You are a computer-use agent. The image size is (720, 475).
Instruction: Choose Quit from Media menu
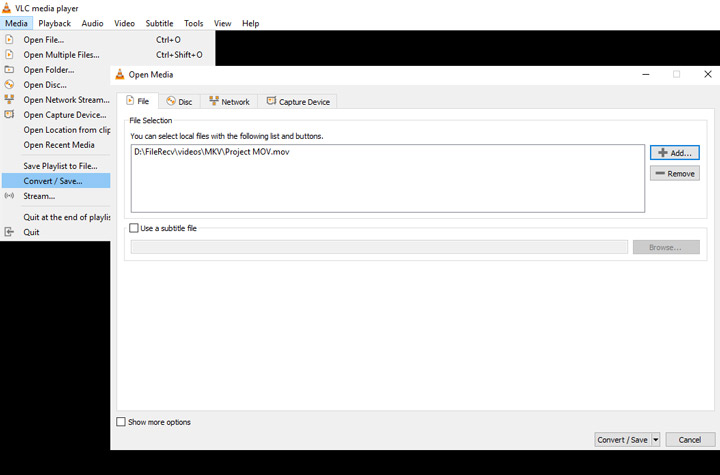[56, 232]
